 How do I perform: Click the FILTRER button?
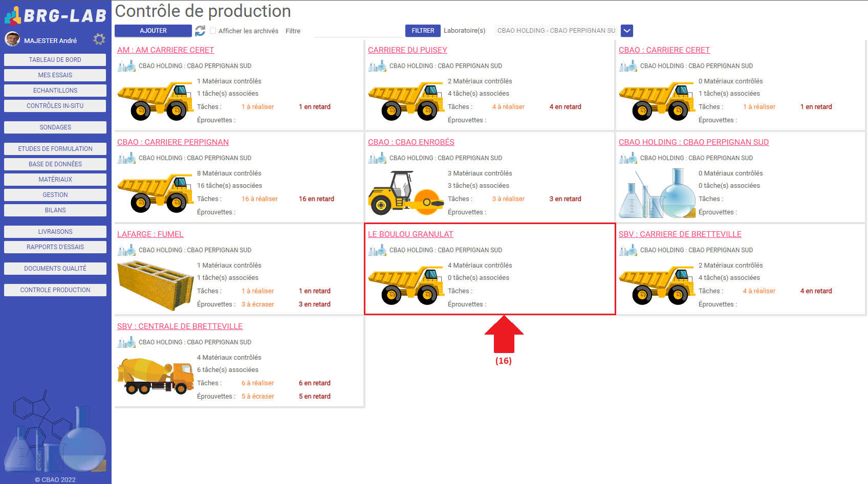423,31
